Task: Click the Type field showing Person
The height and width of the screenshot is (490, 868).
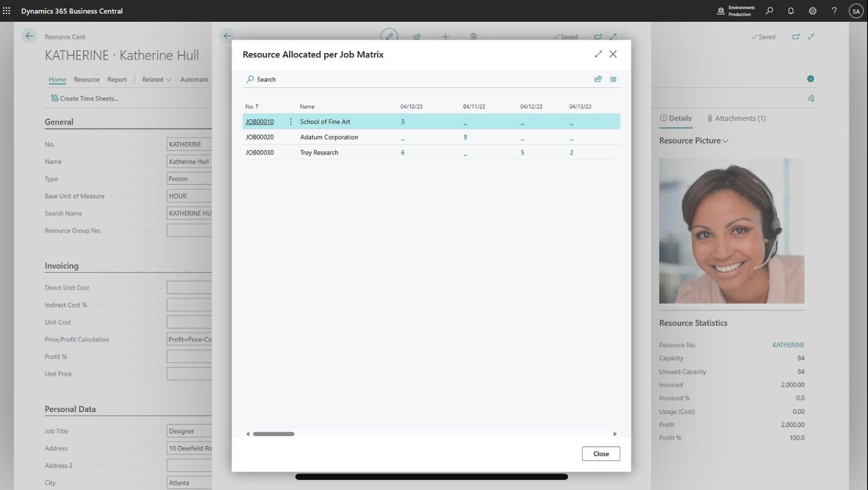Action: 189,179
